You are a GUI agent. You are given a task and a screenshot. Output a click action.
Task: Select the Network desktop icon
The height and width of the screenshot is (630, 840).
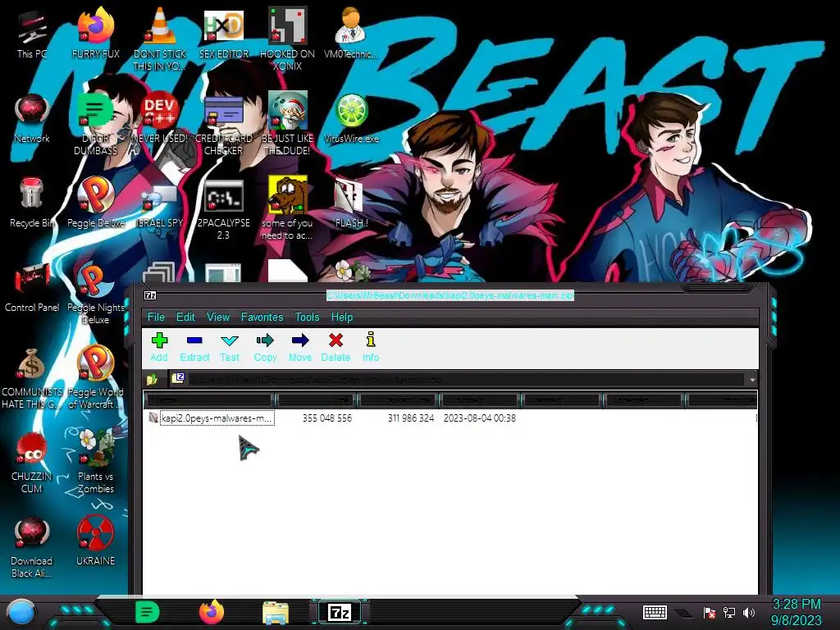point(32,118)
